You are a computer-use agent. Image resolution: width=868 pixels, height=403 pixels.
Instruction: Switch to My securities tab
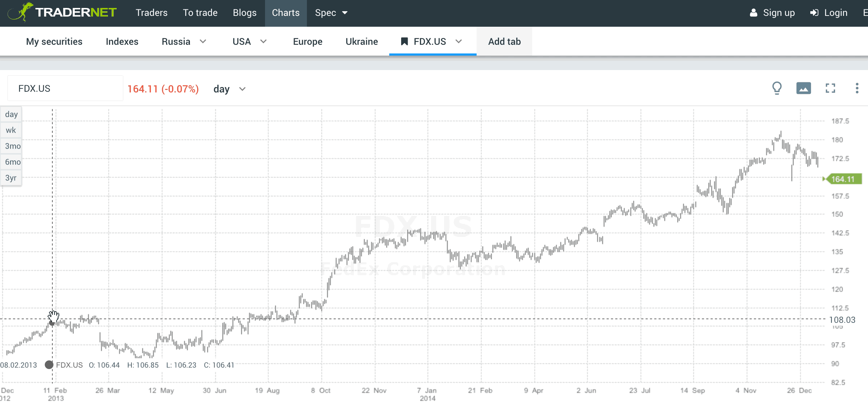point(54,42)
